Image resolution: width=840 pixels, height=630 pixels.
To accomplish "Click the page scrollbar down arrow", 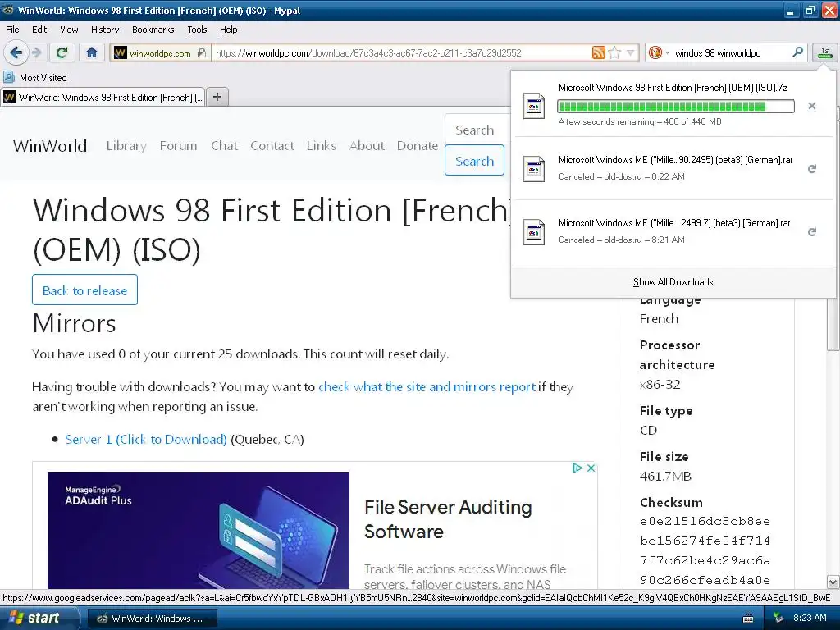I will pyautogui.click(x=833, y=582).
